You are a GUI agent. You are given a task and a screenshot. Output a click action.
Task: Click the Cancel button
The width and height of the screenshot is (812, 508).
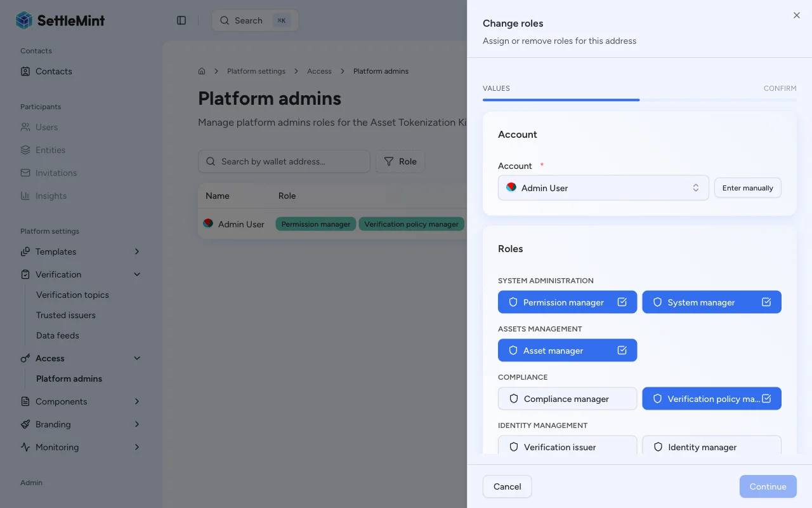(x=507, y=486)
